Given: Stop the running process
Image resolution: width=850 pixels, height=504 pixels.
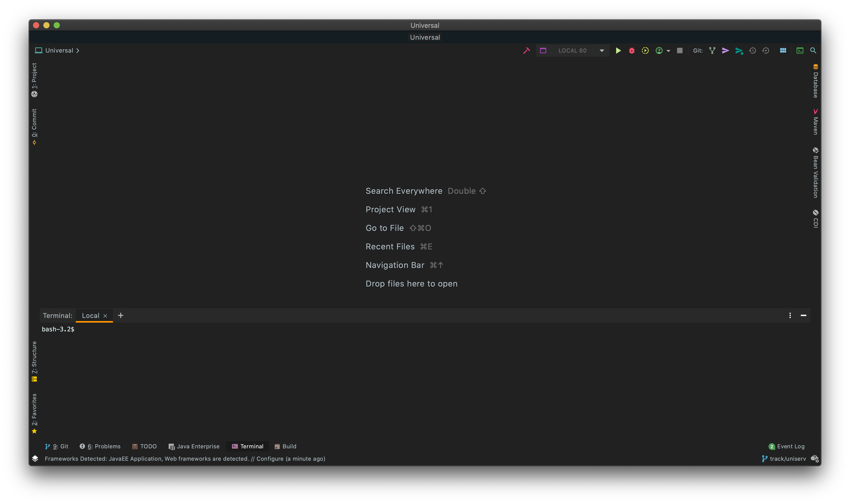Looking at the screenshot, I should click(680, 51).
